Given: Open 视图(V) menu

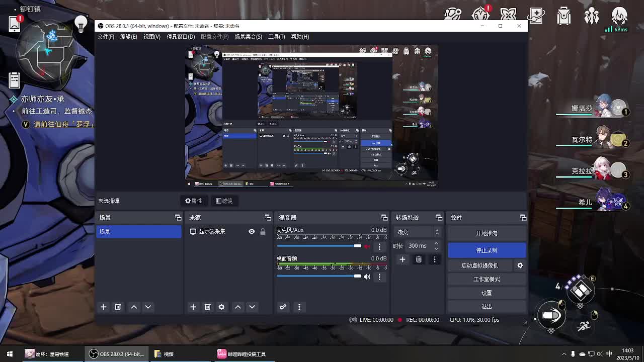Looking at the screenshot, I should tap(151, 37).
